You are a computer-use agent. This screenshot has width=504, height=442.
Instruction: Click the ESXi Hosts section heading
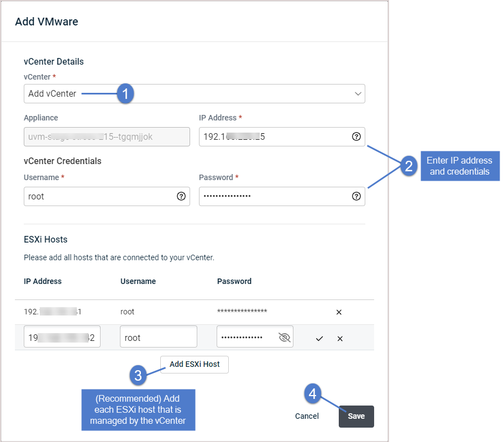[46, 239]
